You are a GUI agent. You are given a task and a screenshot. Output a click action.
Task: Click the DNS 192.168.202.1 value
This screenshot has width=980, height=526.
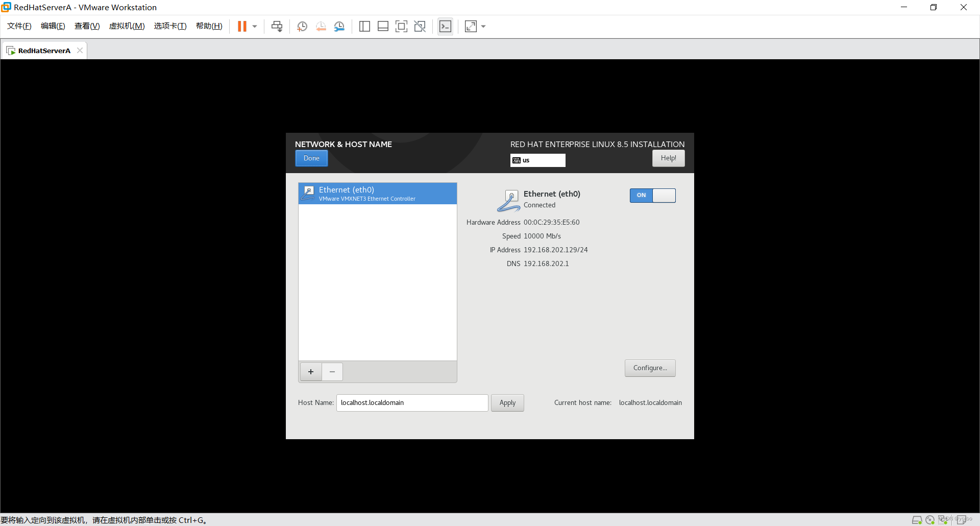pos(546,264)
